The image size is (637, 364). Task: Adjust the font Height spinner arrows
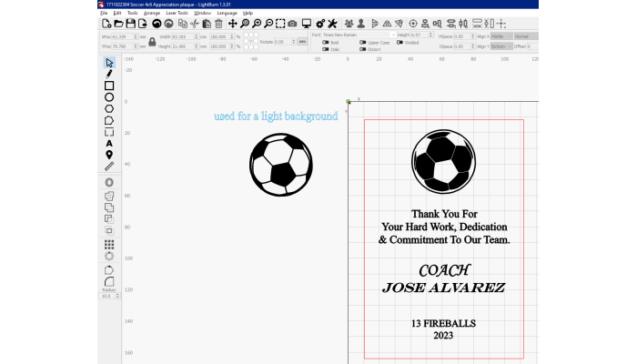[x=430, y=35]
